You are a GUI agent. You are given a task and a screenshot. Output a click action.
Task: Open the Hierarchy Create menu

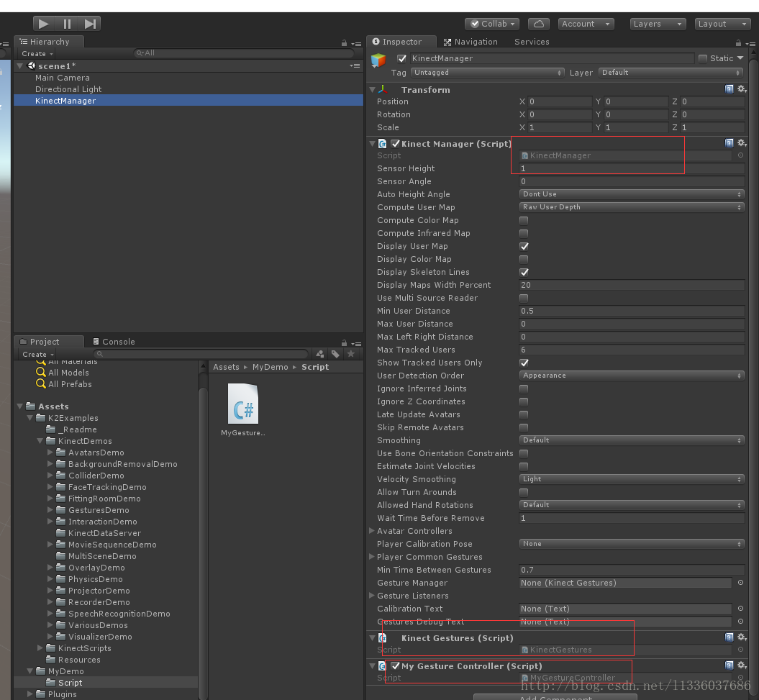tap(37, 54)
